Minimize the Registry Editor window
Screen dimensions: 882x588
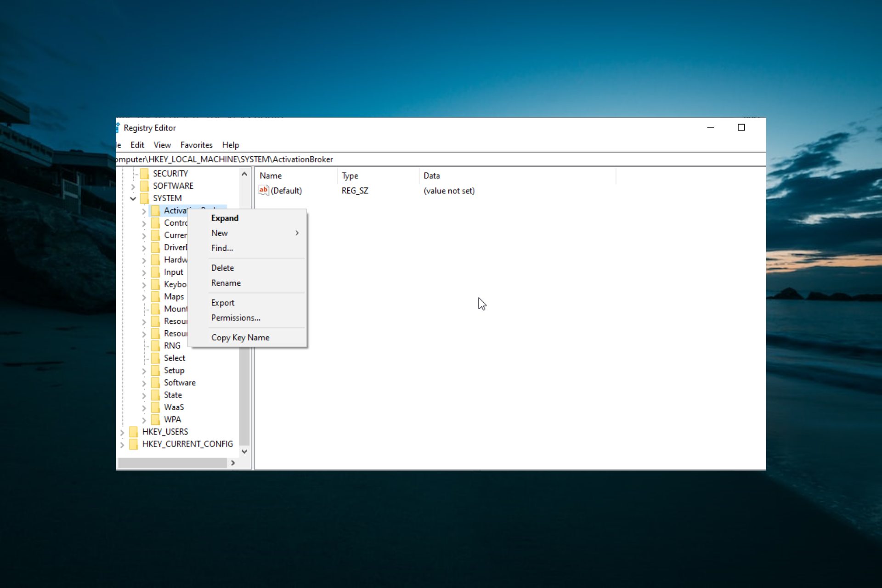point(711,128)
